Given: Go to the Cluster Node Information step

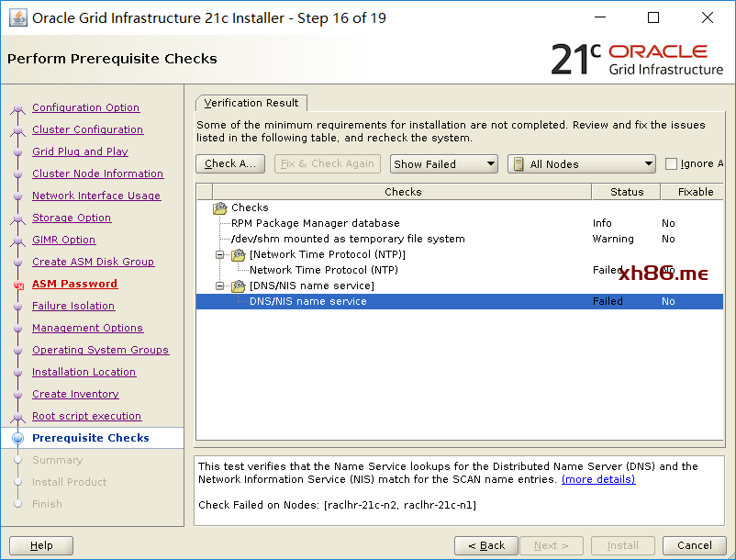Looking at the screenshot, I should 97,174.
